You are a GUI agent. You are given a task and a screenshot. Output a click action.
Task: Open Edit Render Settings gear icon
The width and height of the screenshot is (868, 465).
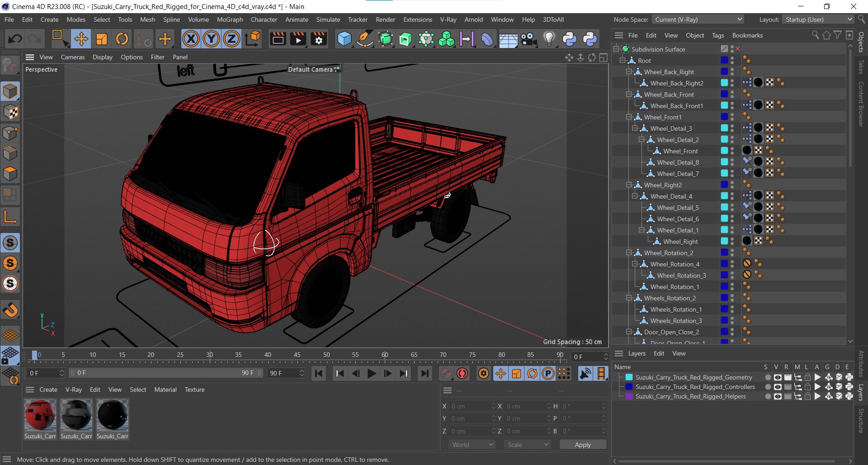point(319,39)
